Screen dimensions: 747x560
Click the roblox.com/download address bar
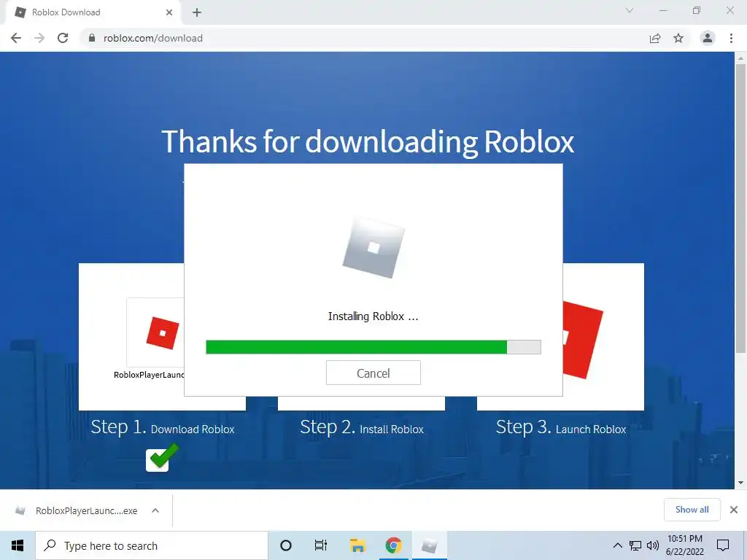click(x=367, y=38)
